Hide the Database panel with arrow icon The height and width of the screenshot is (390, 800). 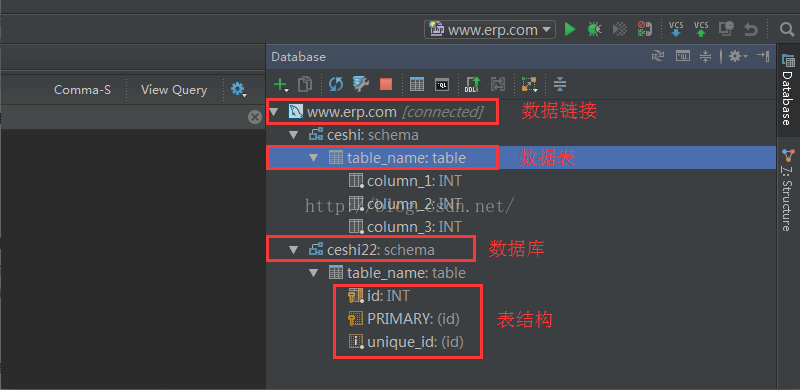pos(763,56)
